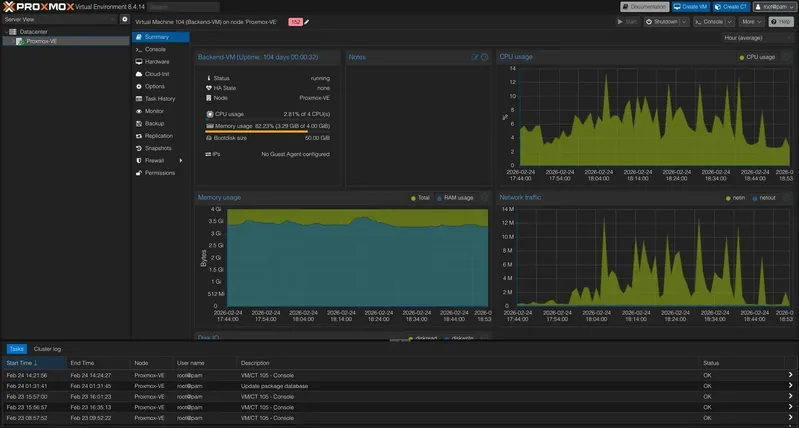Click the 'No Guest Agent configured' text
Image resolution: width=799 pixels, height=428 pixels.
coord(296,154)
